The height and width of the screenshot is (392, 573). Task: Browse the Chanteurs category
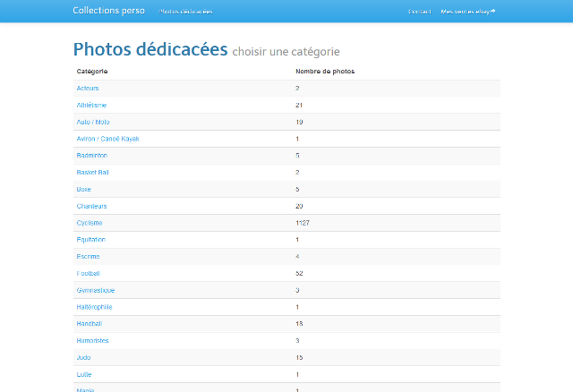[x=91, y=206]
